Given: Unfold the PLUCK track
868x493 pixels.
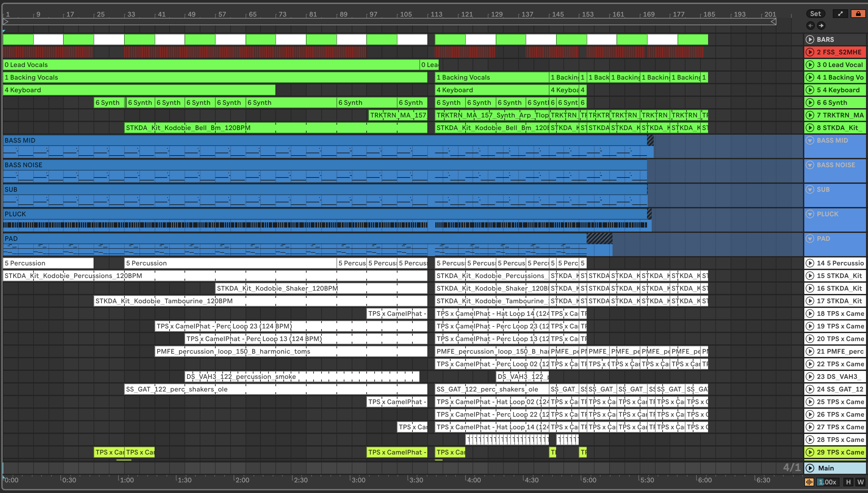Looking at the screenshot, I should point(810,214).
